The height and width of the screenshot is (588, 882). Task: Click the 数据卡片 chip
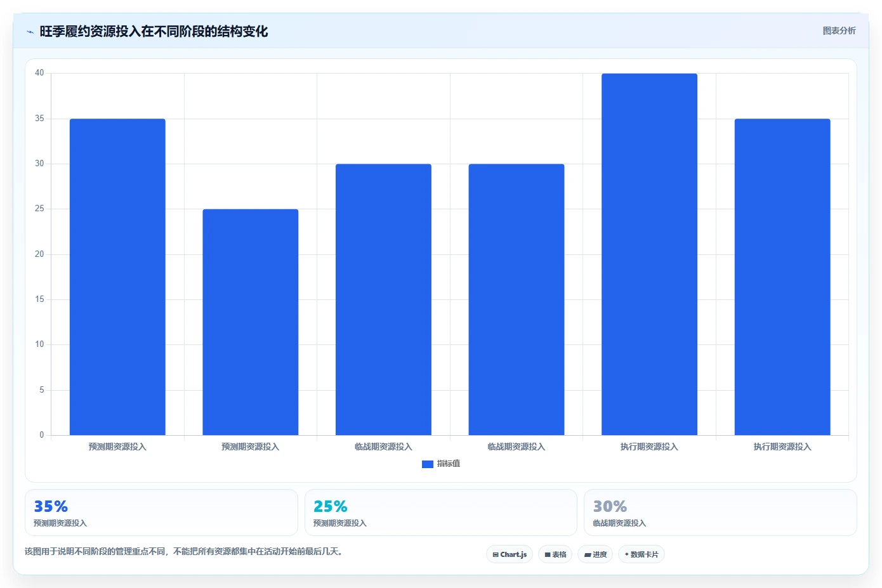642,554
